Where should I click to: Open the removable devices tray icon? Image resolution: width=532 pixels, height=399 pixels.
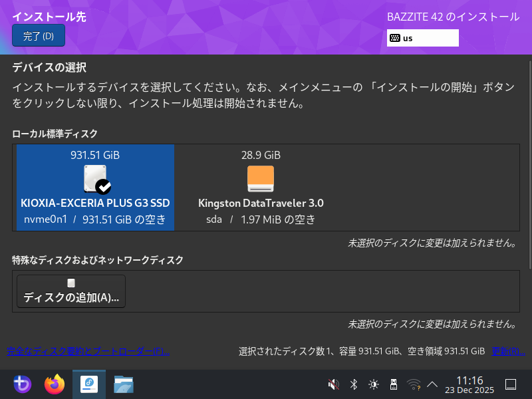[394, 384]
